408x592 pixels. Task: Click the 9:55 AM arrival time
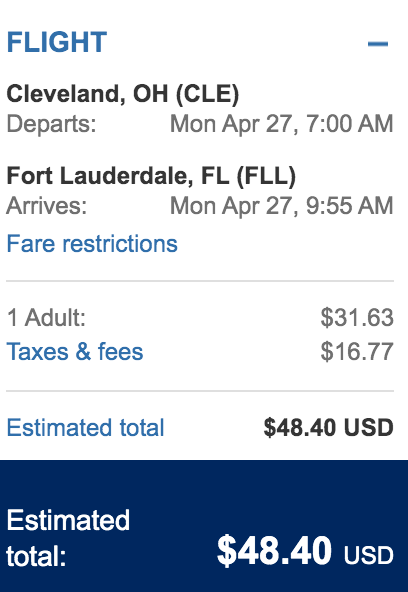[349, 206]
